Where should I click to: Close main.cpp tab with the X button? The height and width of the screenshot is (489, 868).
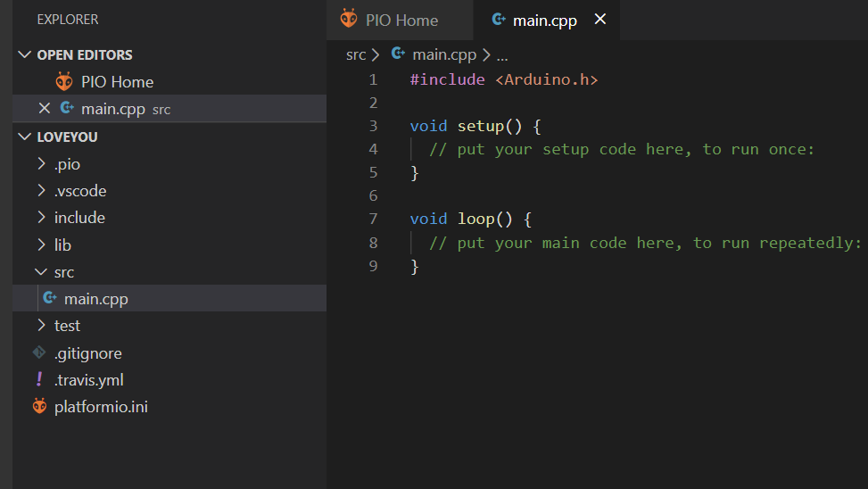(x=600, y=20)
